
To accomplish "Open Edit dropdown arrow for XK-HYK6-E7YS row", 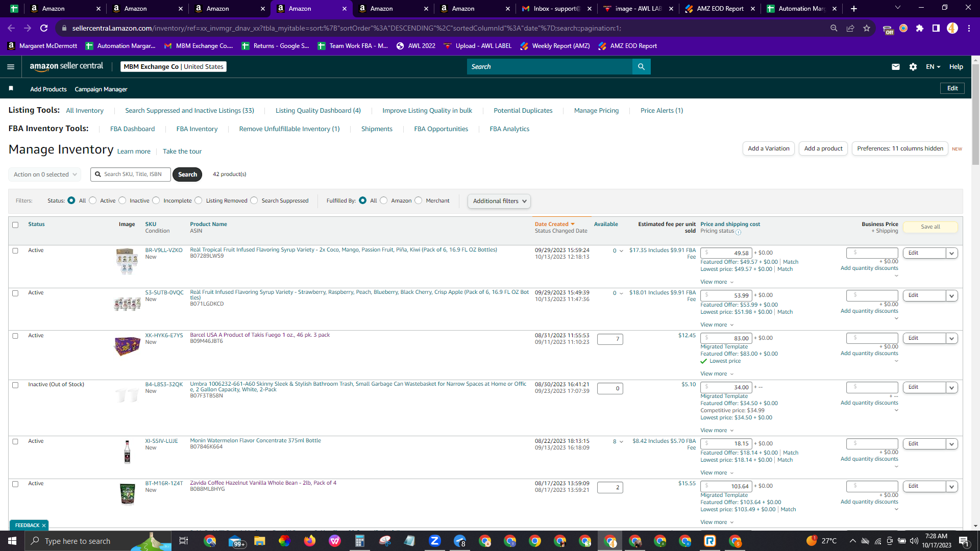I will click(952, 339).
